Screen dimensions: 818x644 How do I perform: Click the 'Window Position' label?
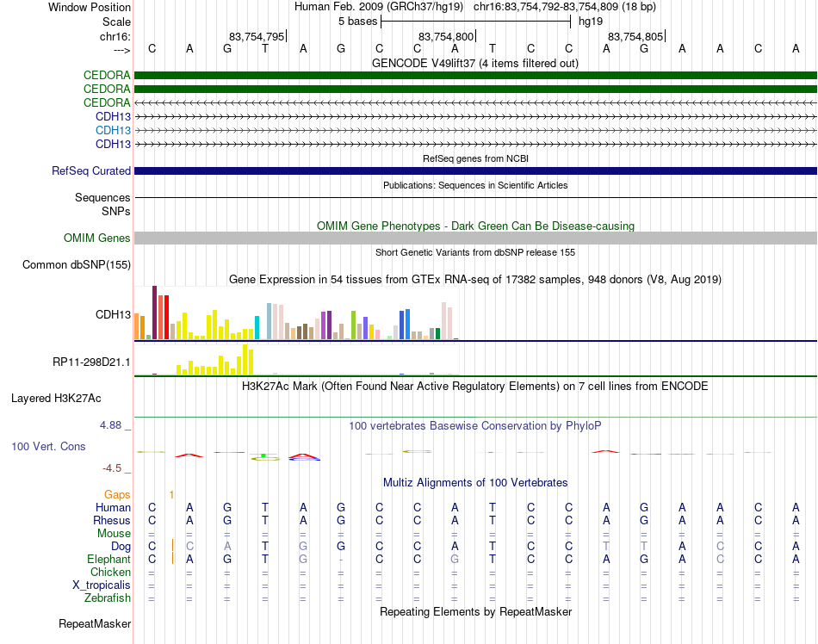90,7
